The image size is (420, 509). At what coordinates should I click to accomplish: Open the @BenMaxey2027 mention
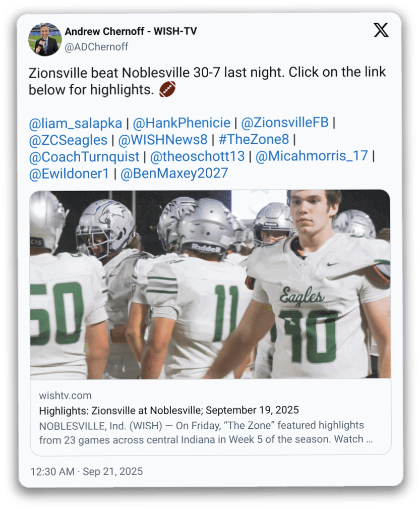coord(174,174)
